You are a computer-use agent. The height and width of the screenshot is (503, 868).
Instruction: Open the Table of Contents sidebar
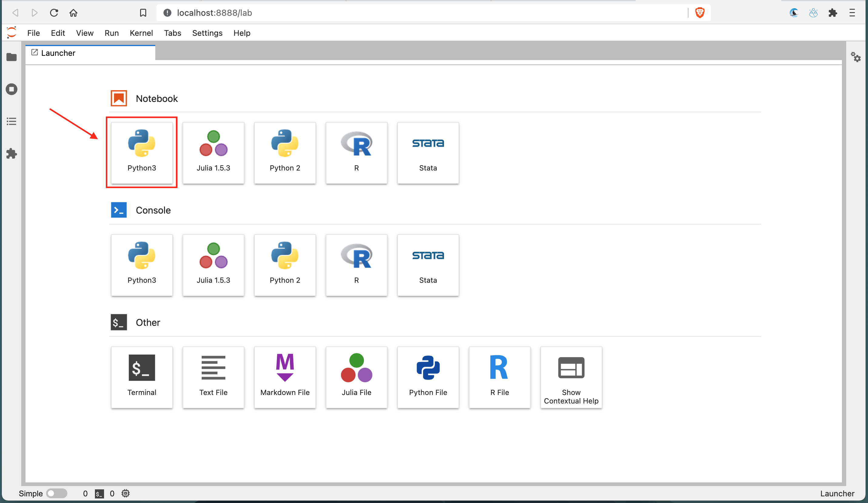[11, 121]
